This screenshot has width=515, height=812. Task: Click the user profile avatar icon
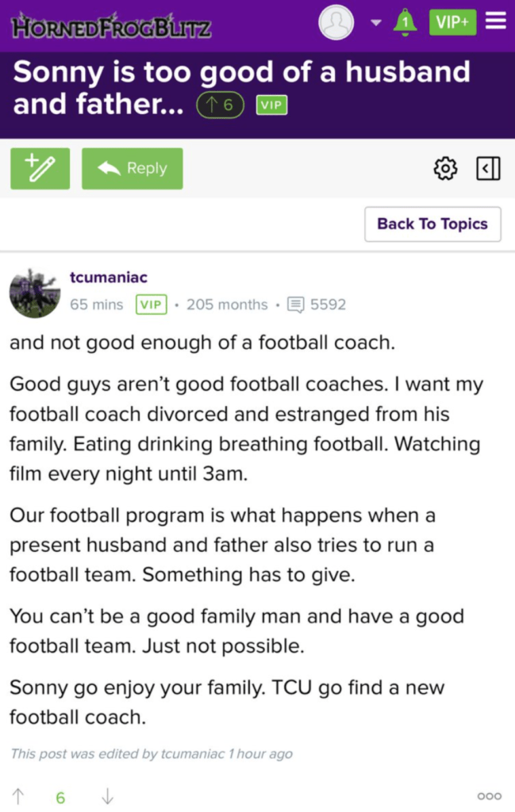tap(336, 22)
